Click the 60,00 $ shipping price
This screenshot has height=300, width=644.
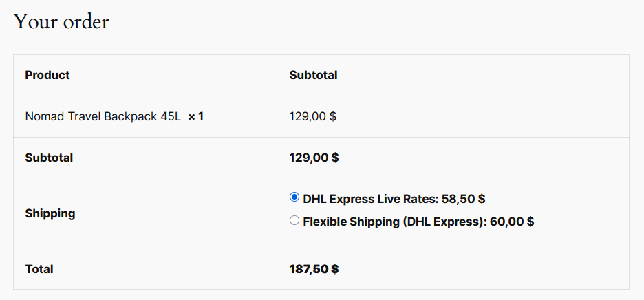pyautogui.click(x=512, y=222)
